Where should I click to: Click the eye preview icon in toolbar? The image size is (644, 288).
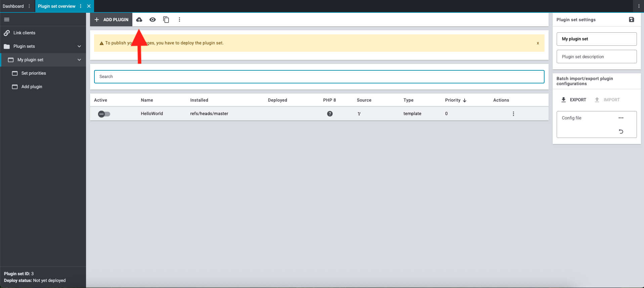click(x=153, y=20)
